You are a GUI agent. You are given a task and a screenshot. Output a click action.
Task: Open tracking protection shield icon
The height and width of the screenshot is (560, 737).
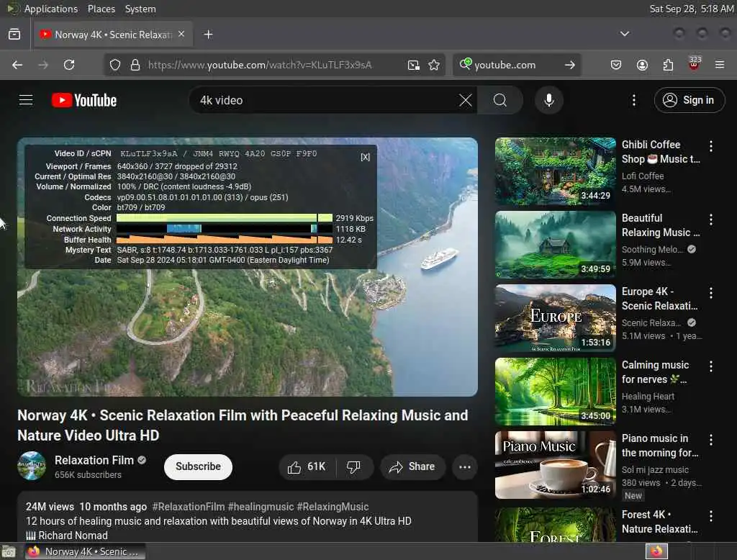pos(115,65)
